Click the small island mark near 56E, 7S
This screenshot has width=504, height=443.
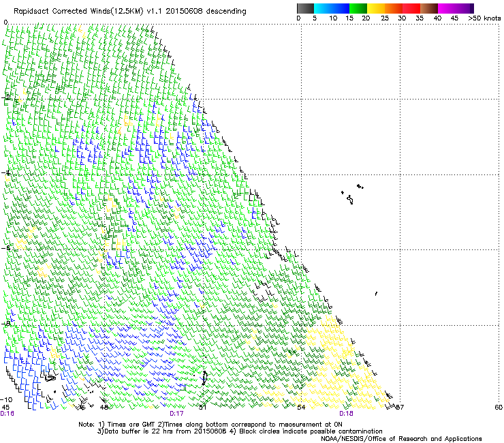pos(376,294)
